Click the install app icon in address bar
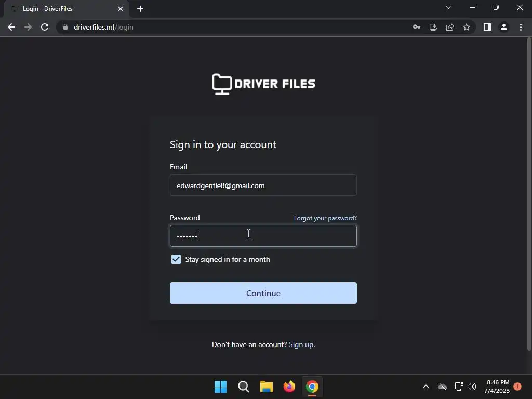Viewport: 532px width, 399px height. 433,27
